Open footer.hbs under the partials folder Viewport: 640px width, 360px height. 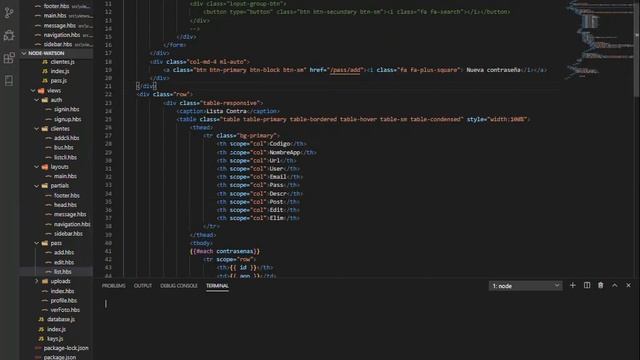[x=67, y=196]
